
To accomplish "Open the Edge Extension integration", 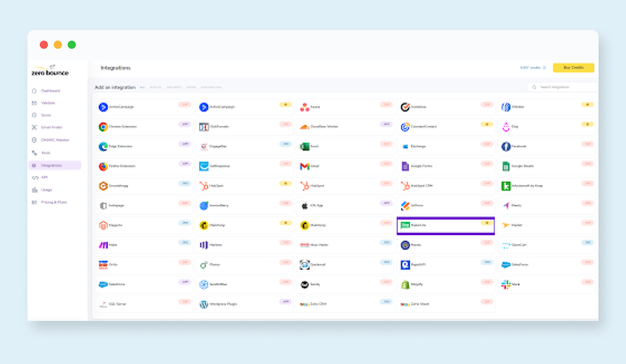I will click(x=143, y=146).
